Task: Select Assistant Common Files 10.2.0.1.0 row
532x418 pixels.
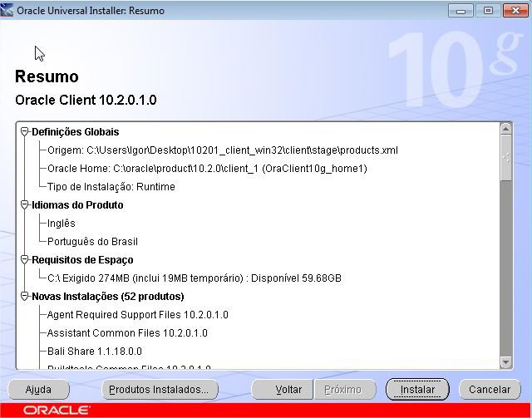Action: [x=127, y=333]
